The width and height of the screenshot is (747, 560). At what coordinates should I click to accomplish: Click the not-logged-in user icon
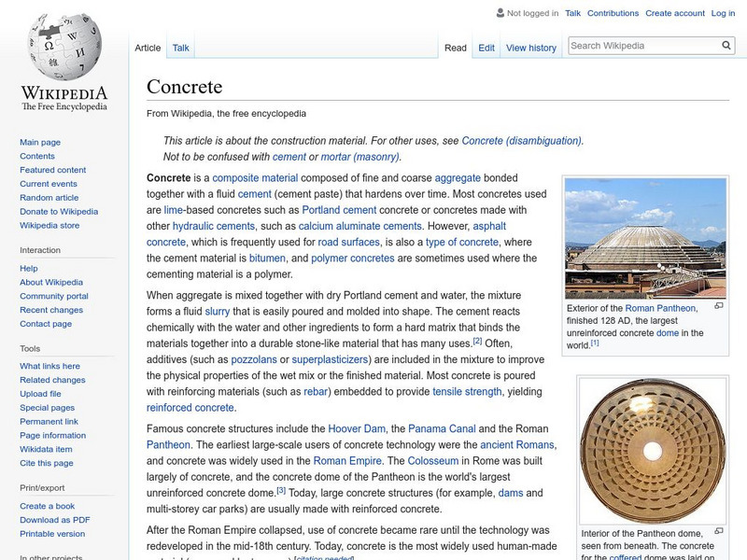tap(500, 13)
